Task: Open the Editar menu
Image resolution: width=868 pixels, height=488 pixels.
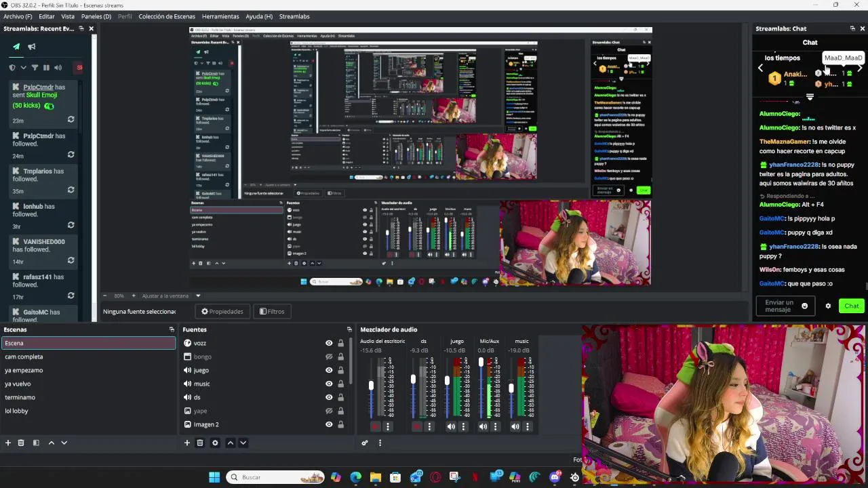Action: tap(47, 16)
